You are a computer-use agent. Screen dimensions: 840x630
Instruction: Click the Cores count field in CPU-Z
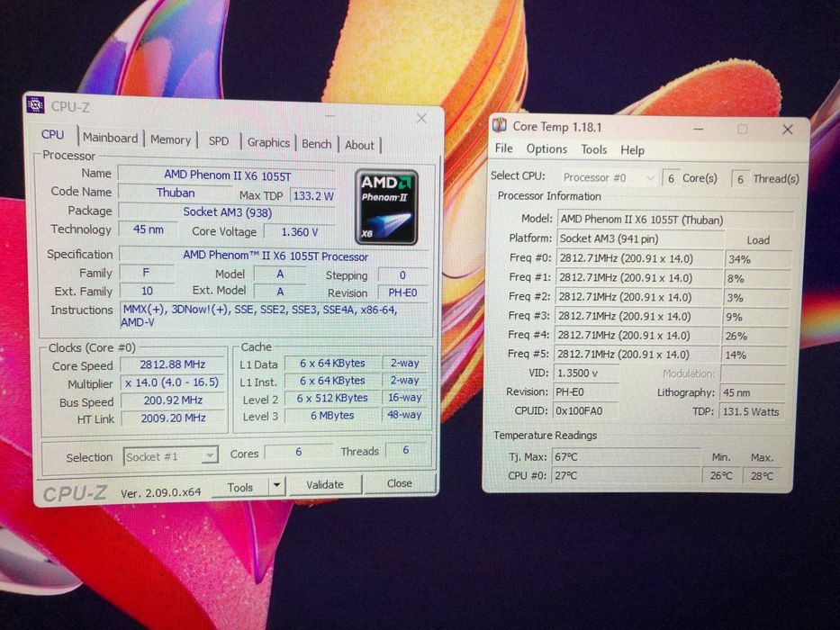coord(298,452)
